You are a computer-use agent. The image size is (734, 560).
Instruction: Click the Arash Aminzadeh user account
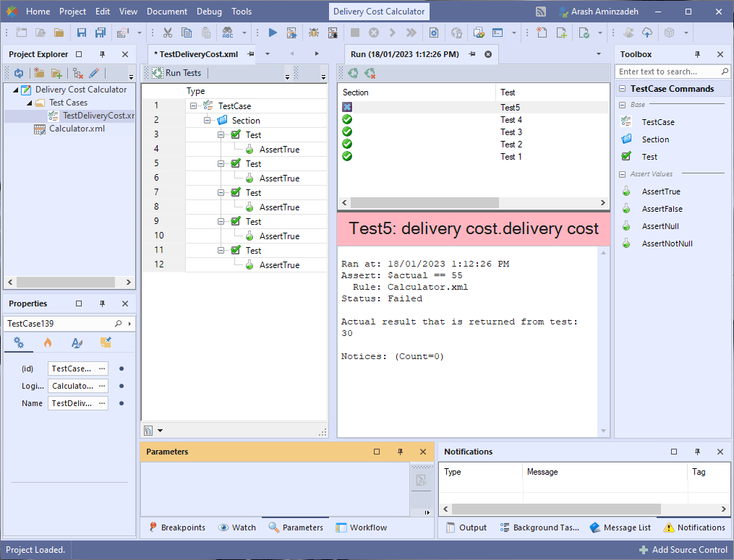(599, 12)
